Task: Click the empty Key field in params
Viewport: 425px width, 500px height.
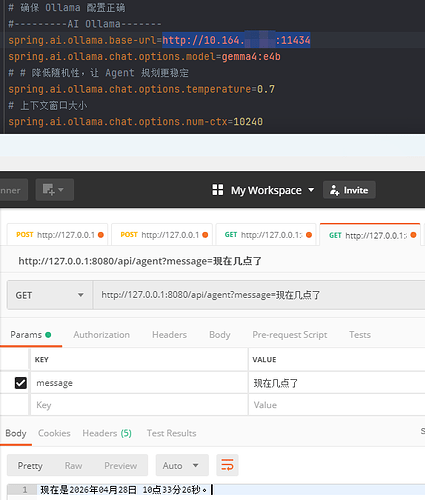Action: click(x=139, y=405)
